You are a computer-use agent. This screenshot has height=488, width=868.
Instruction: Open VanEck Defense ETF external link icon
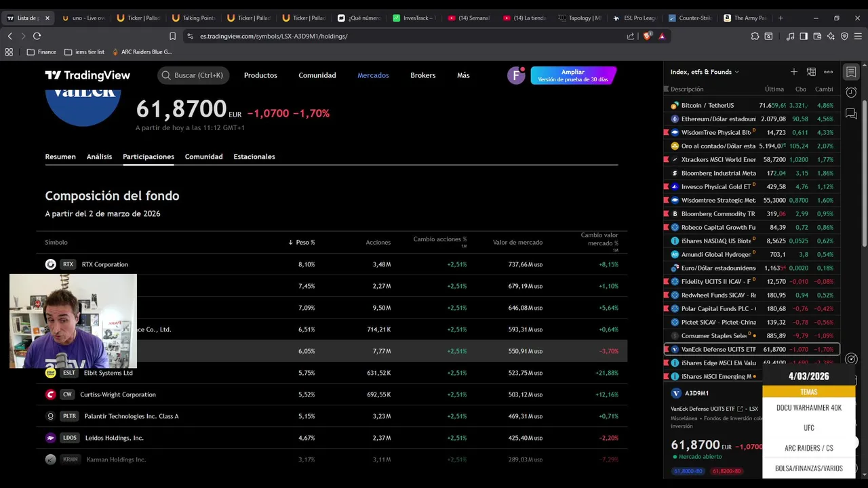(740, 409)
